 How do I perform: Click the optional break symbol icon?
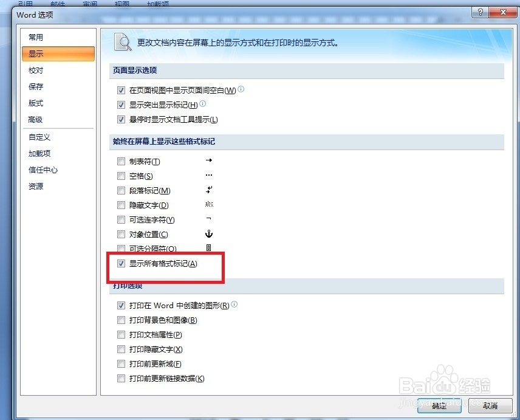(x=209, y=248)
